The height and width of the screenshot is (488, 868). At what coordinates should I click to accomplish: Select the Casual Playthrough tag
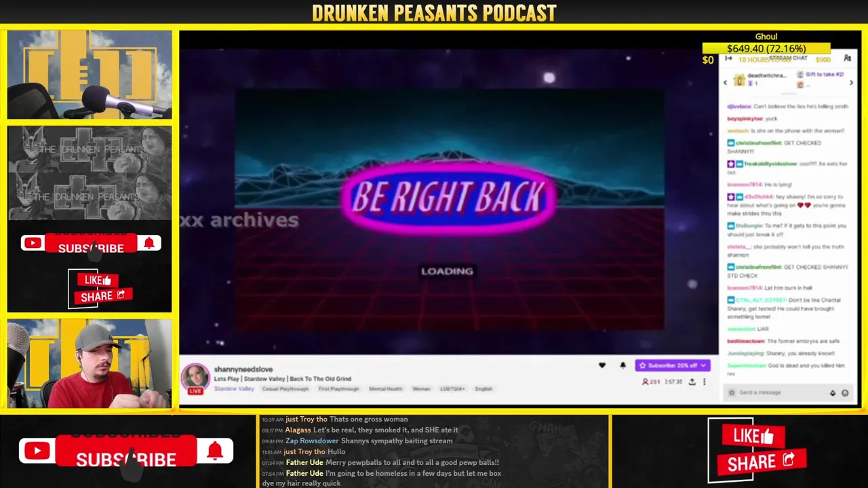coord(285,389)
